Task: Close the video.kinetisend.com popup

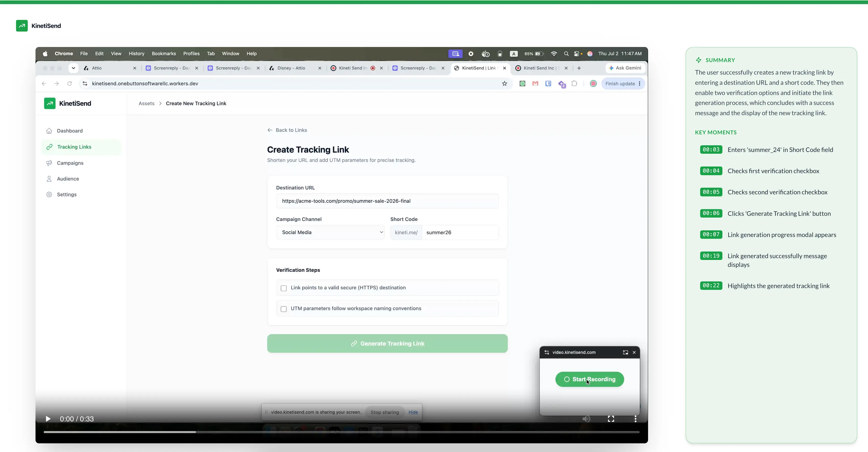Action: tap(634, 352)
